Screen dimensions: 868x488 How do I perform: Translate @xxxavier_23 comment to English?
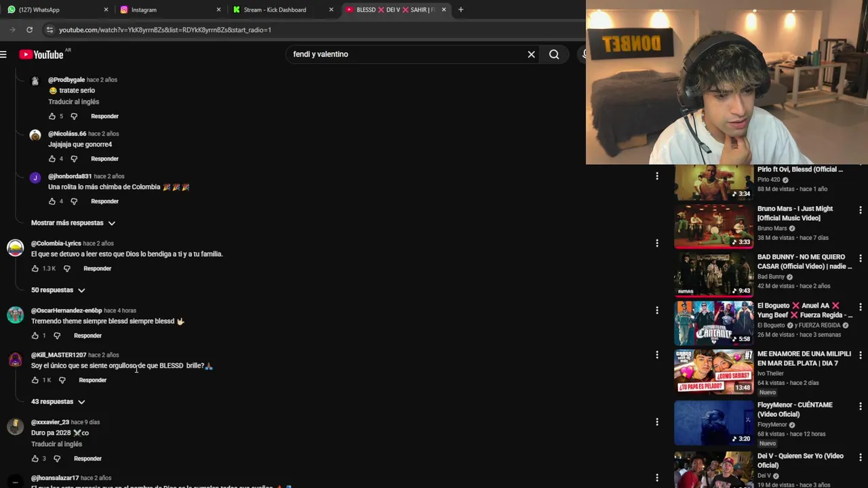tap(56, 444)
